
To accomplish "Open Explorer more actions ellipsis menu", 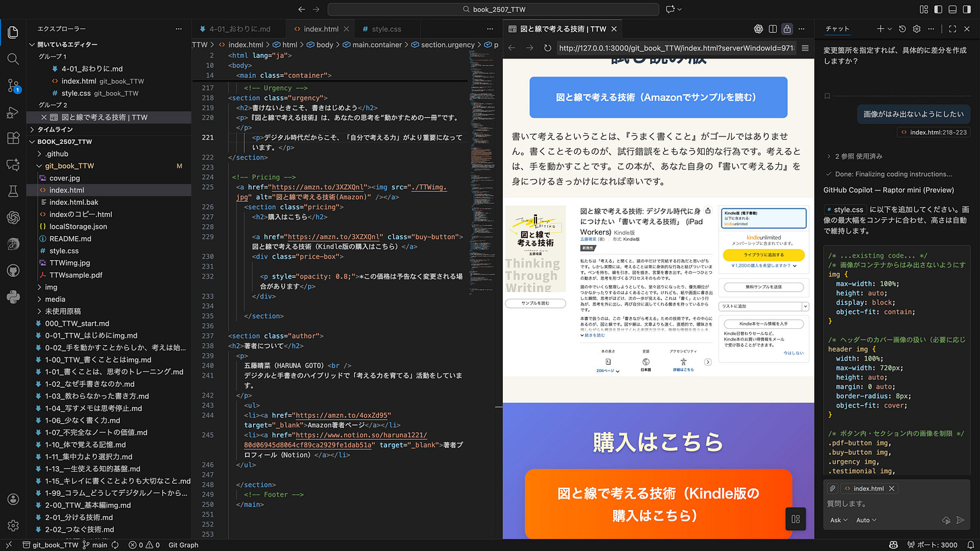I will (x=178, y=29).
